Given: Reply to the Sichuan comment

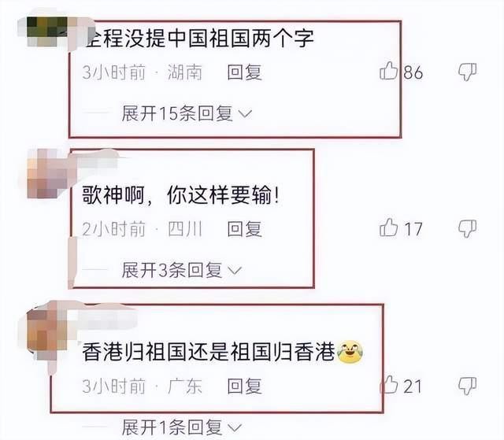Looking at the screenshot, I should [x=245, y=229].
